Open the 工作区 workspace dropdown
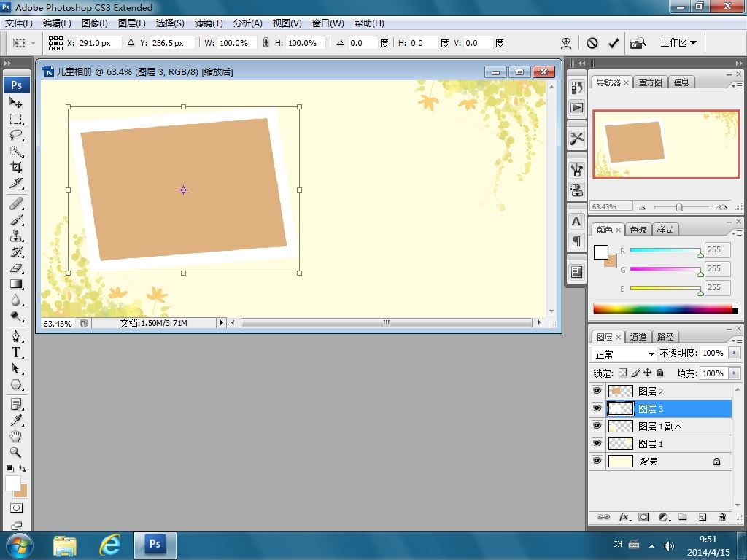This screenshot has height=560, width=747. [x=678, y=43]
